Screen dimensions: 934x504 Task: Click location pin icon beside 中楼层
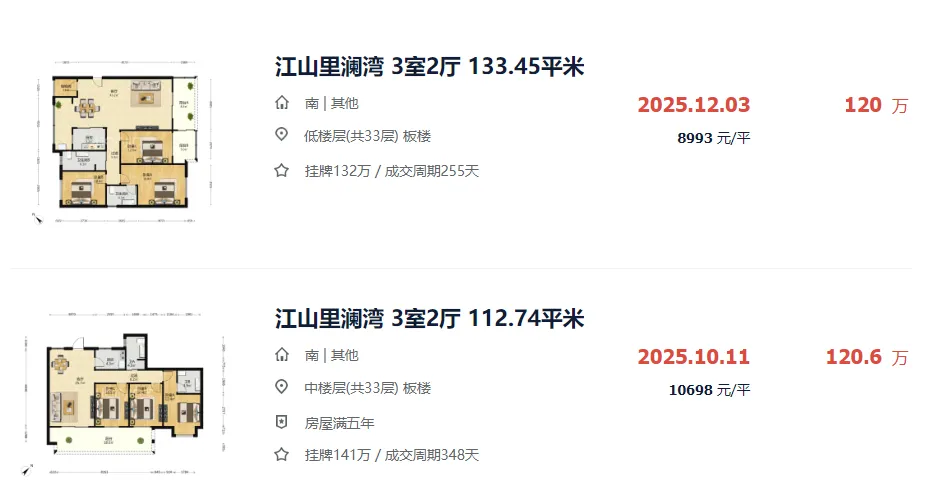point(282,388)
